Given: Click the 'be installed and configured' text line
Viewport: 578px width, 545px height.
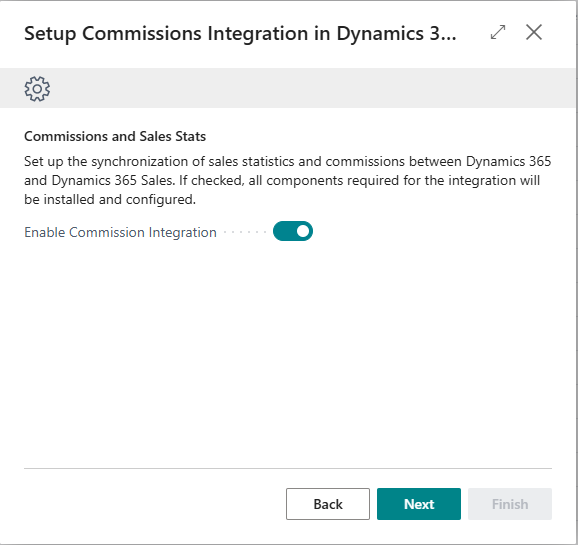Looking at the screenshot, I should [110, 199].
